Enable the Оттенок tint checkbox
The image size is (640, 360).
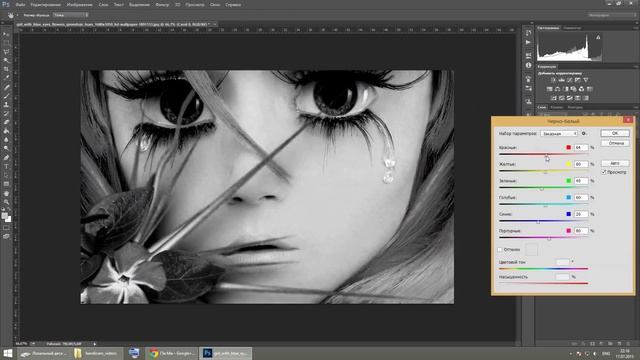click(500, 249)
